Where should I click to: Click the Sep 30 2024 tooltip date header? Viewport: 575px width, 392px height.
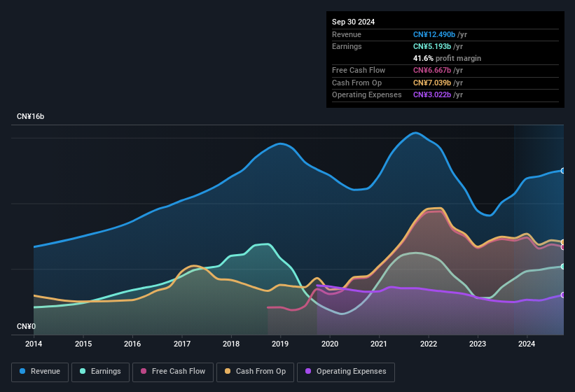pos(353,22)
